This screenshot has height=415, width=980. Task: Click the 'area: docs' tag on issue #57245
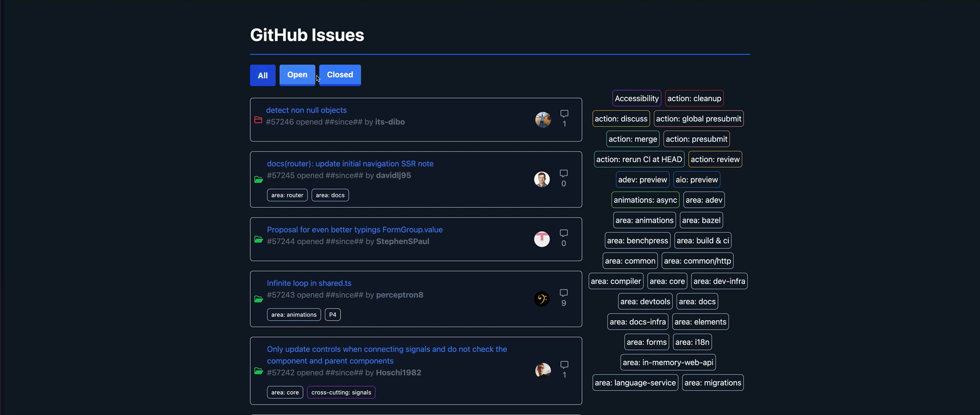330,195
